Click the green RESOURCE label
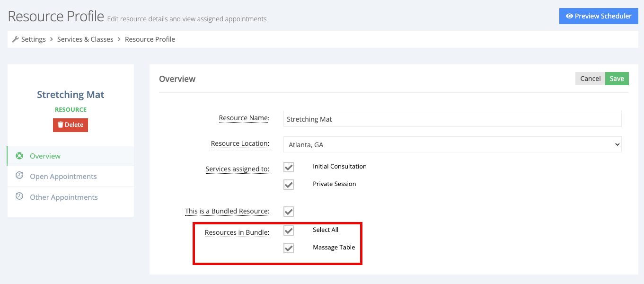This screenshot has width=644, height=284. [x=71, y=109]
